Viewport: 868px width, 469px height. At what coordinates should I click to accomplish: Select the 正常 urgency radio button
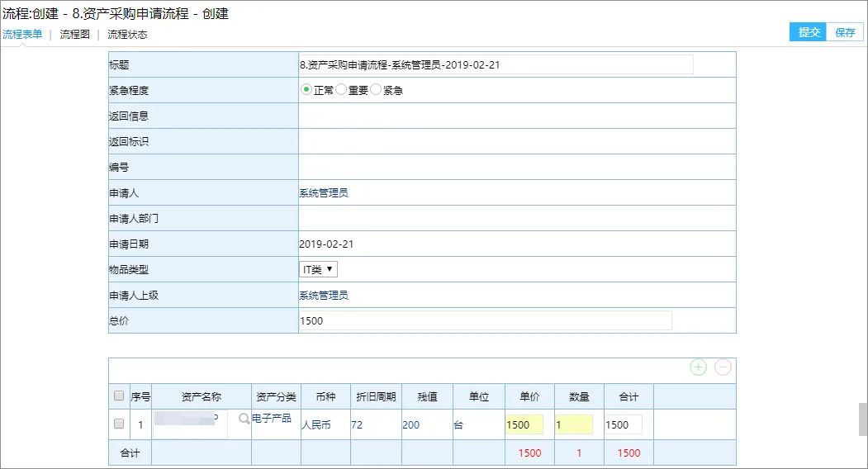[306, 89]
